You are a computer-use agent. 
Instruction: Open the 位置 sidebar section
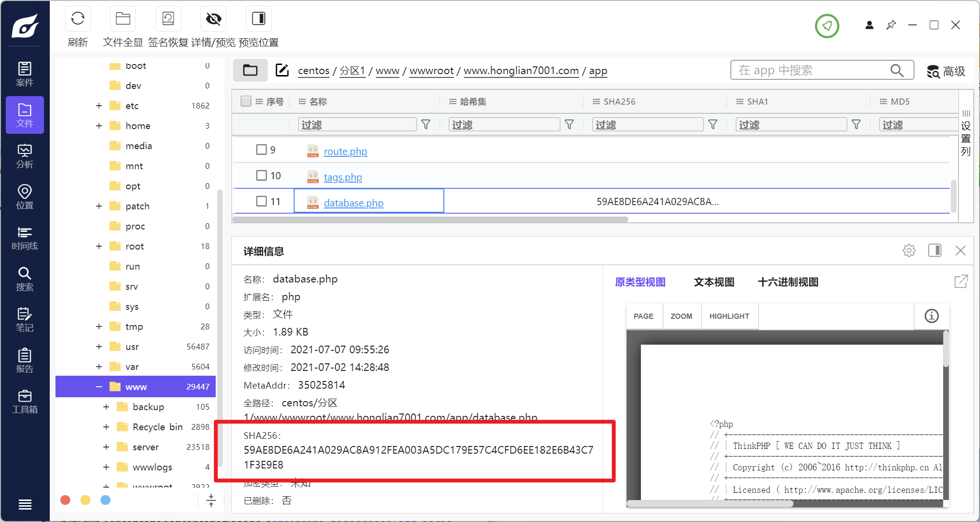[x=25, y=197]
